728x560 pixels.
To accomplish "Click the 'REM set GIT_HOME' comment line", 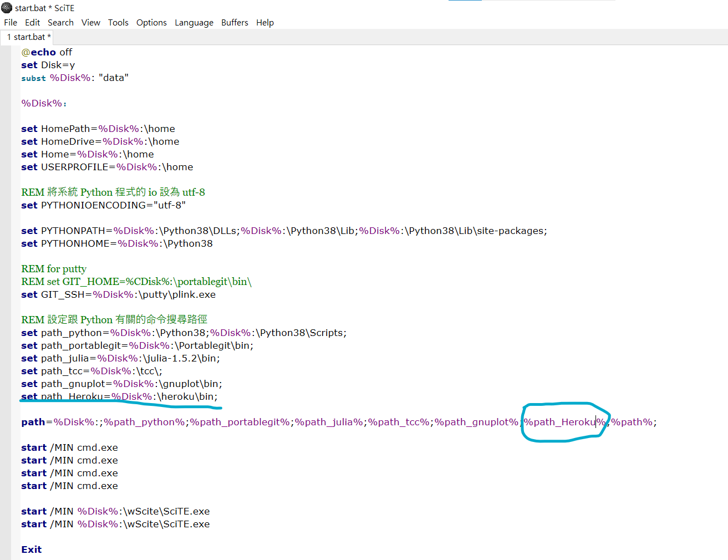I will (x=136, y=282).
